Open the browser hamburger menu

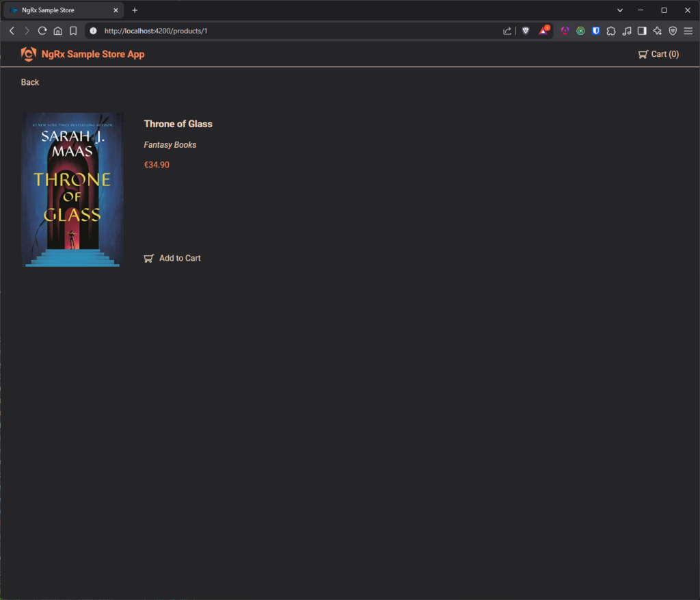point(688,31)
